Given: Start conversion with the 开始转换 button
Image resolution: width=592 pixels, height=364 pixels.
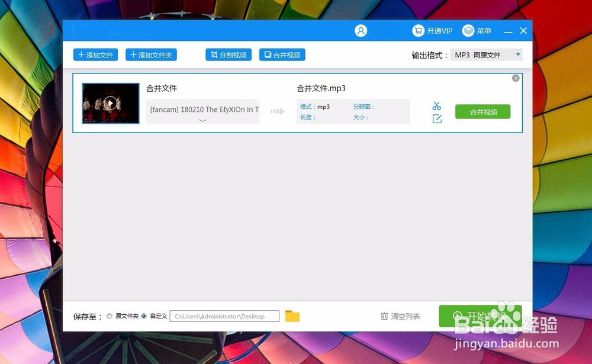Looking at the screenshot, I should [x=481, y=317].
